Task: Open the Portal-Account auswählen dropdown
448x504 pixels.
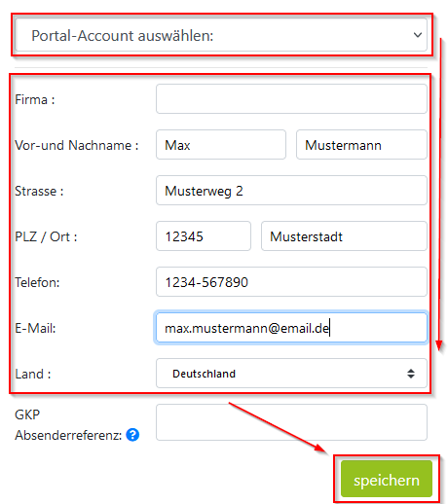Action: pyautogui.click(x=221, y=35)
